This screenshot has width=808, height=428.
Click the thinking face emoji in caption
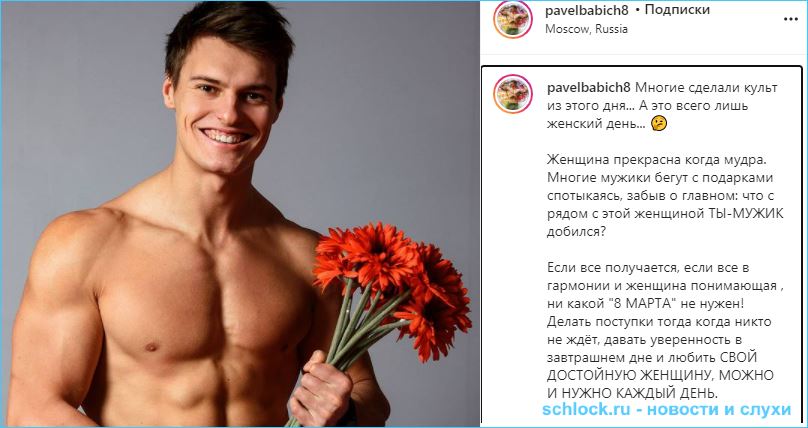pos(659,124)
